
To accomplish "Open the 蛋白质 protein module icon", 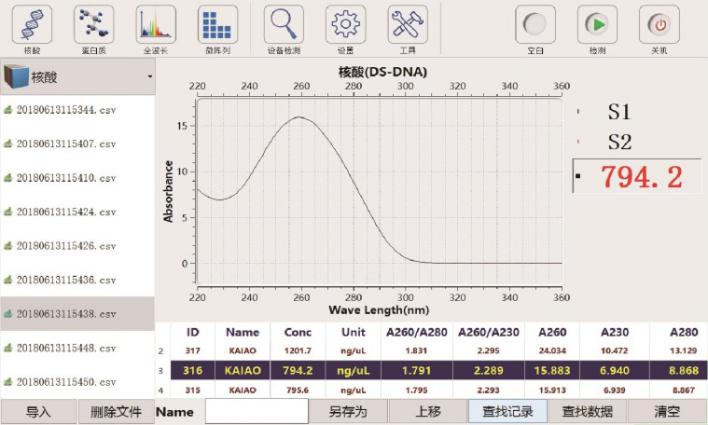I will [x=93, y=25].
